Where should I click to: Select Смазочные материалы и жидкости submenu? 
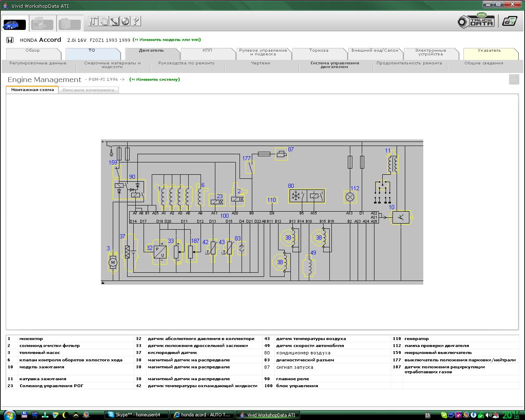112,65
